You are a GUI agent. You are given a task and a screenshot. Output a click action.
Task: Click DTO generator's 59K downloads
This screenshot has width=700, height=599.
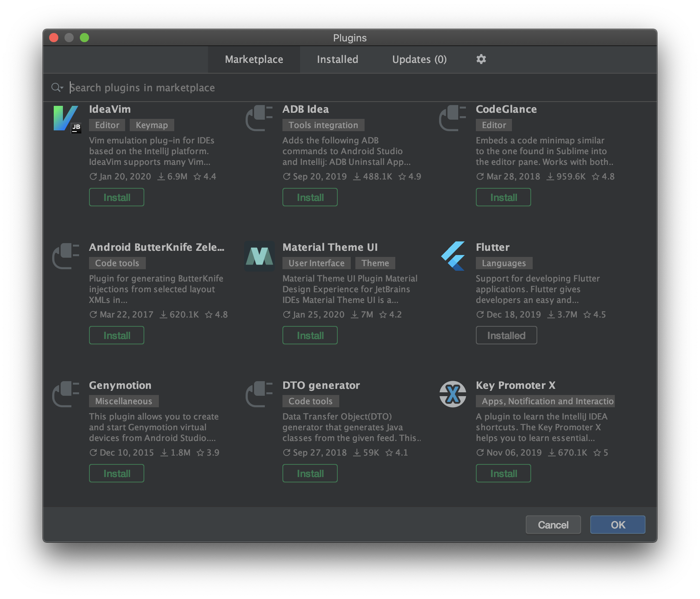(366, 453)
